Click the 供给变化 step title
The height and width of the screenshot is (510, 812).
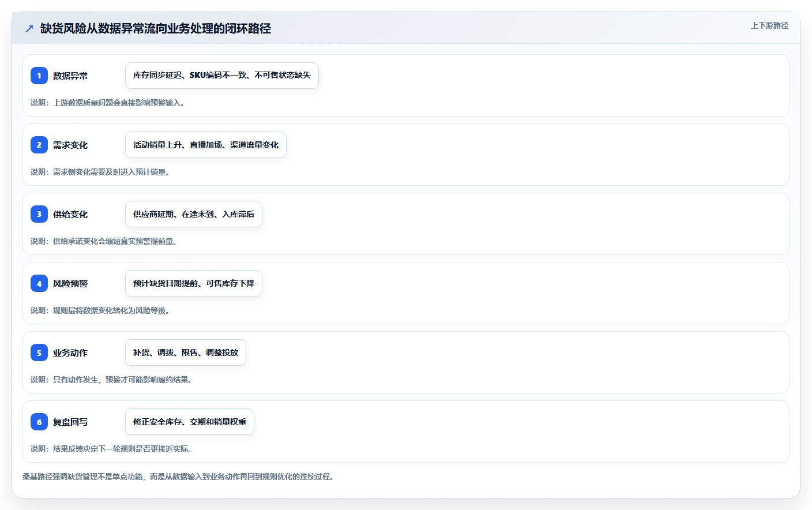click(x=70, y=214)
